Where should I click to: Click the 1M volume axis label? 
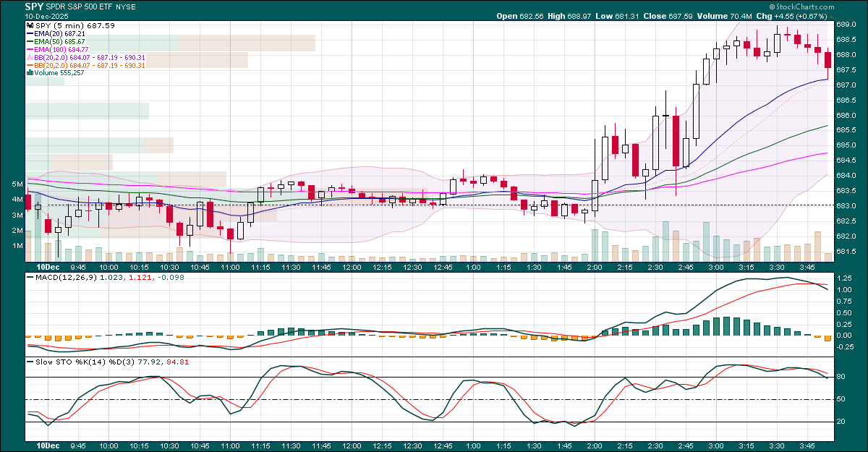(x=17, y=246)
